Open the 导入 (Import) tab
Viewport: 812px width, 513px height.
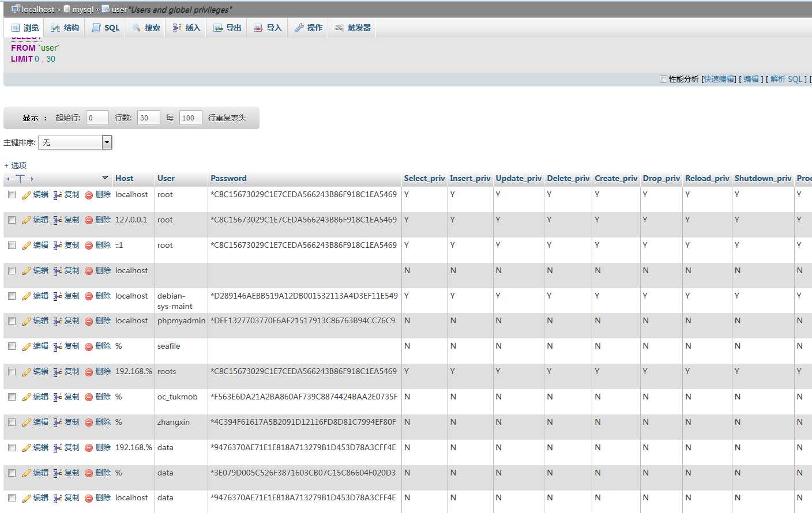tap(268, 28)
